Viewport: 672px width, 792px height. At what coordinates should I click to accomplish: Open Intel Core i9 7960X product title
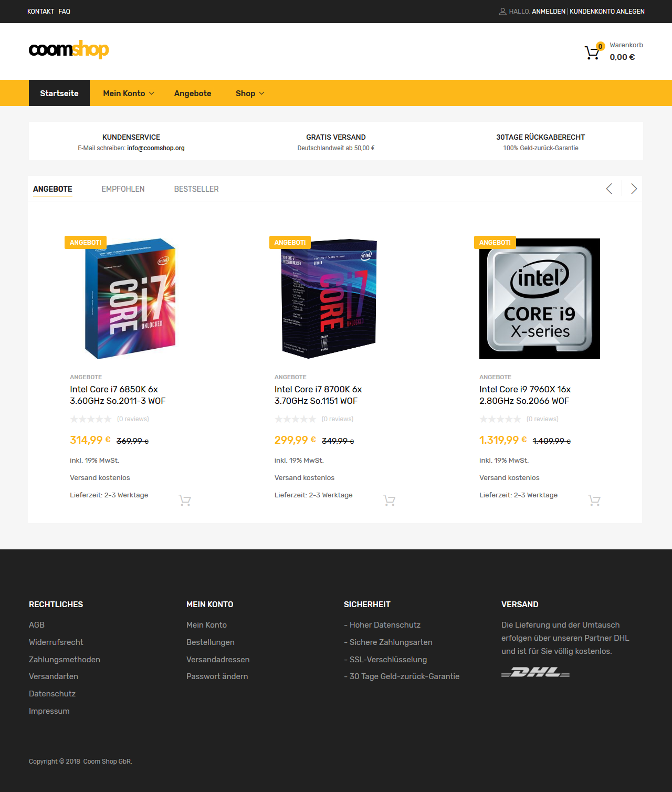(x=525, y=395)
